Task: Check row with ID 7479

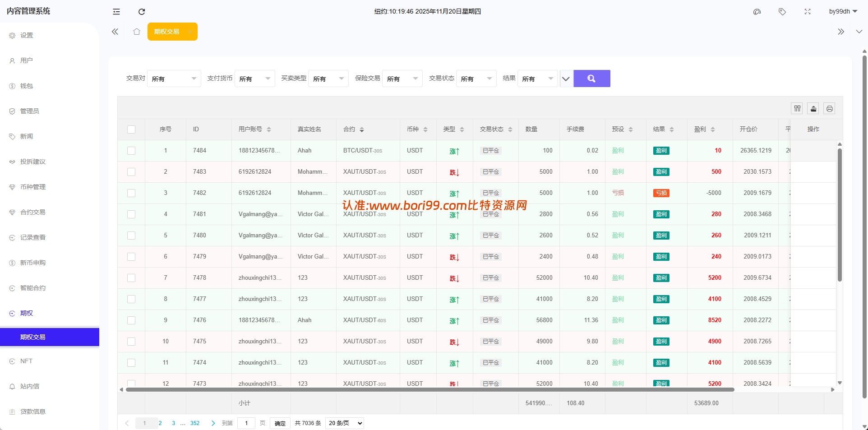Action: click(x=131, y=257)
